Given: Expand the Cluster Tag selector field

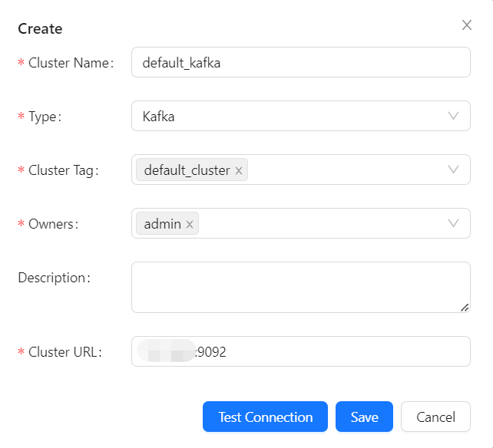Looking at the screenshot, I should click(x=346, y=170).
